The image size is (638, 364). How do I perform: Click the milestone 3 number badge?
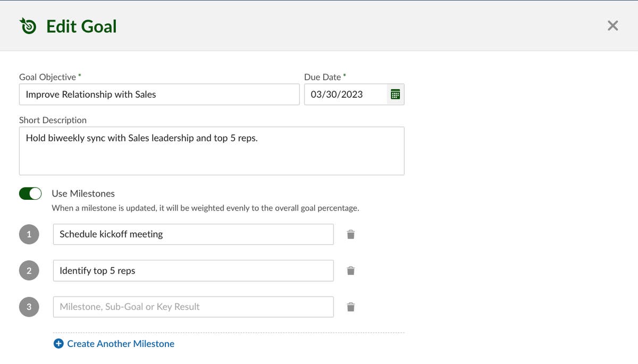pyautogui.click(x=29, y=307)
